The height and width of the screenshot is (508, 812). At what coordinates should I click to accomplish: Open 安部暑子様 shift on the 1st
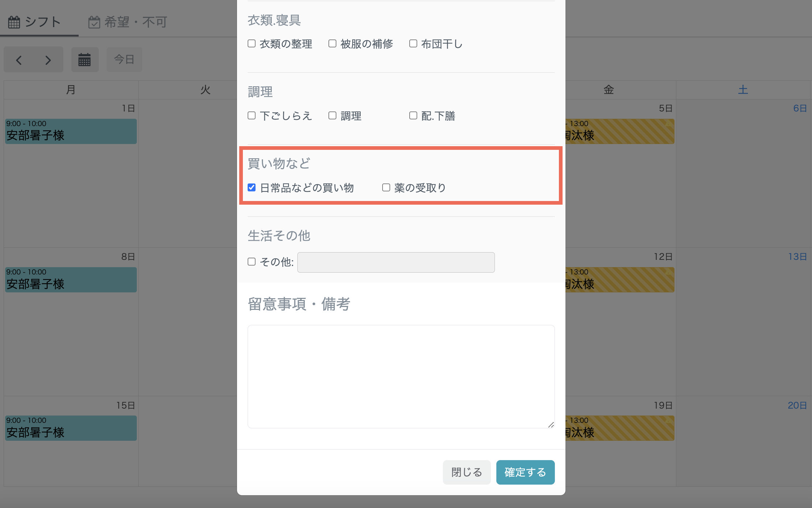point(71,131)
